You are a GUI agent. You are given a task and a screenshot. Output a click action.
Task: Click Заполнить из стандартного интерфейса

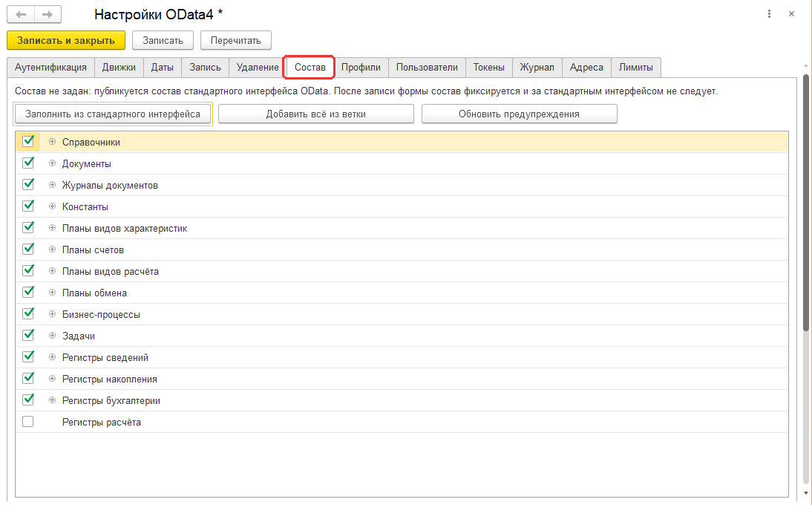point(112,114)
